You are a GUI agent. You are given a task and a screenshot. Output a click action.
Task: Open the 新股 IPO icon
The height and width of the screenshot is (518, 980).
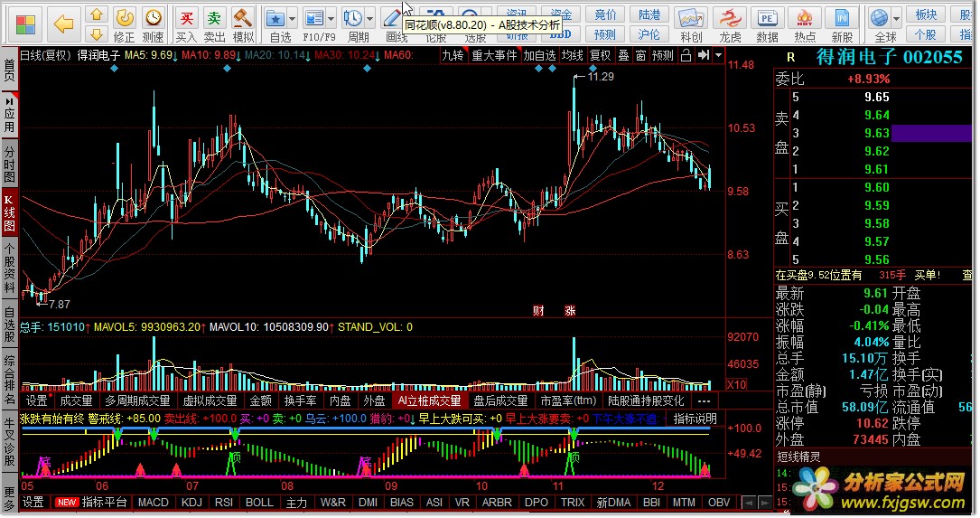point(842,25)
